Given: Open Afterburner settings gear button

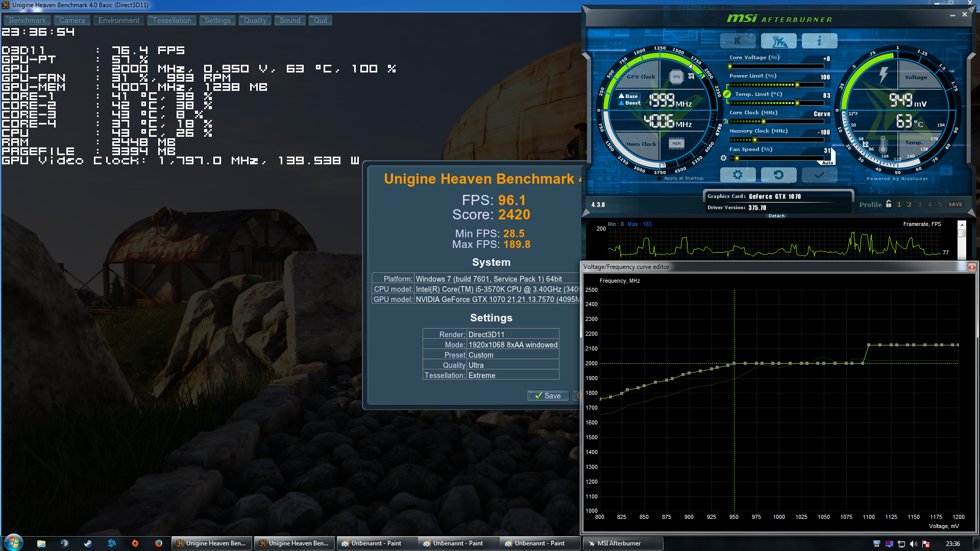Looking at the screenshot, I should point(738,175).
